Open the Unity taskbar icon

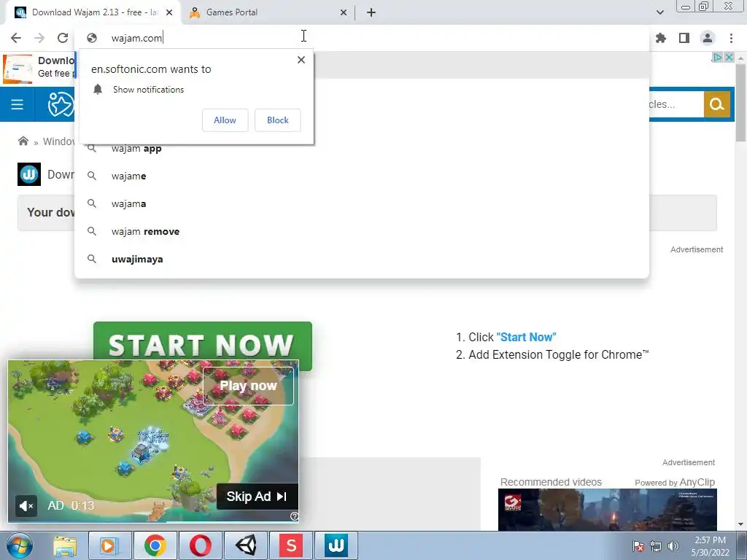tap(246, 545)
